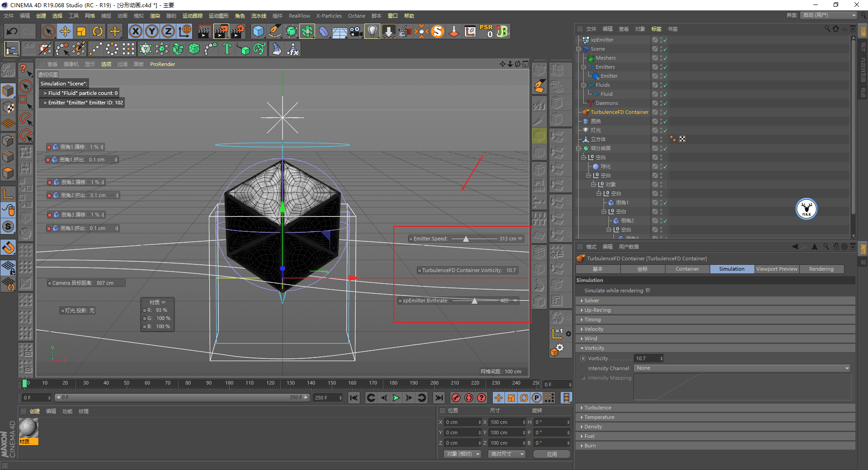Select the spline pen tool

(274, 31)
